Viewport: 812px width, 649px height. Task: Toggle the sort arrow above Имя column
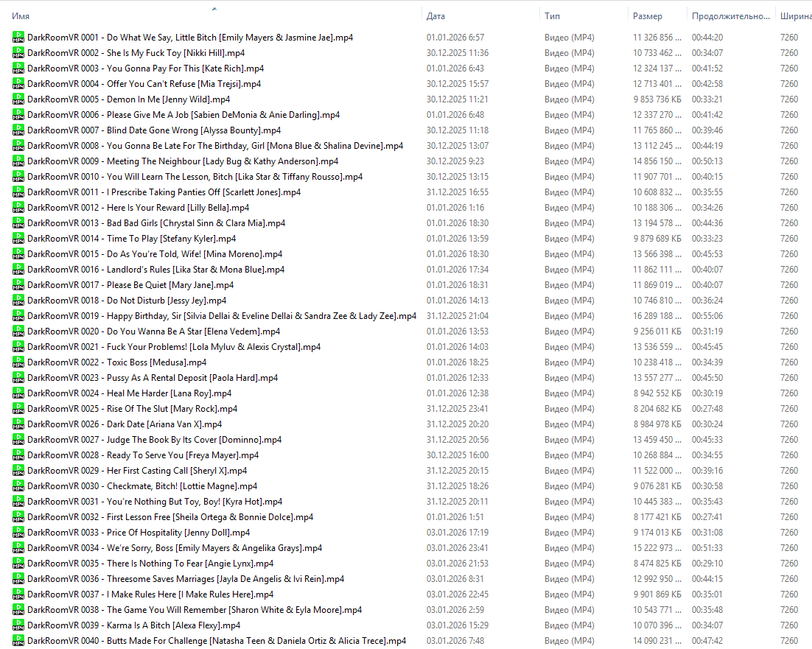[214, 9]
